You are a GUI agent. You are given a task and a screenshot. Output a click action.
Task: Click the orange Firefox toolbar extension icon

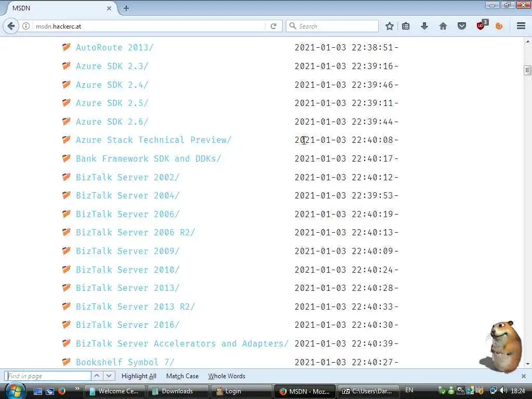[x=499, y=26]
